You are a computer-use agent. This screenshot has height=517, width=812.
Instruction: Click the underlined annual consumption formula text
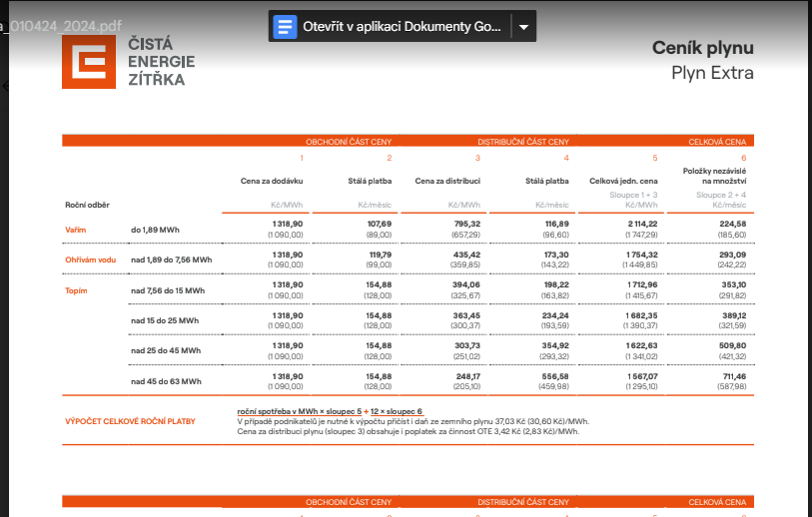point(330,411)
